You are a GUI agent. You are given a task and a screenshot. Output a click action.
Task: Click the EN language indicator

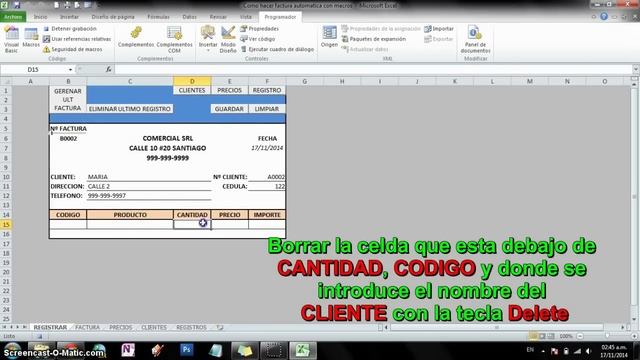[530, 350]
